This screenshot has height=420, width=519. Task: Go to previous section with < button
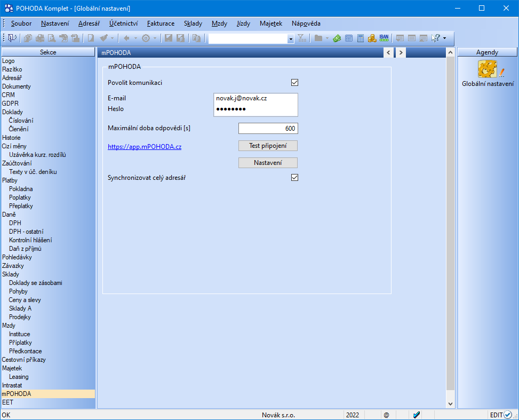point(389,52)
